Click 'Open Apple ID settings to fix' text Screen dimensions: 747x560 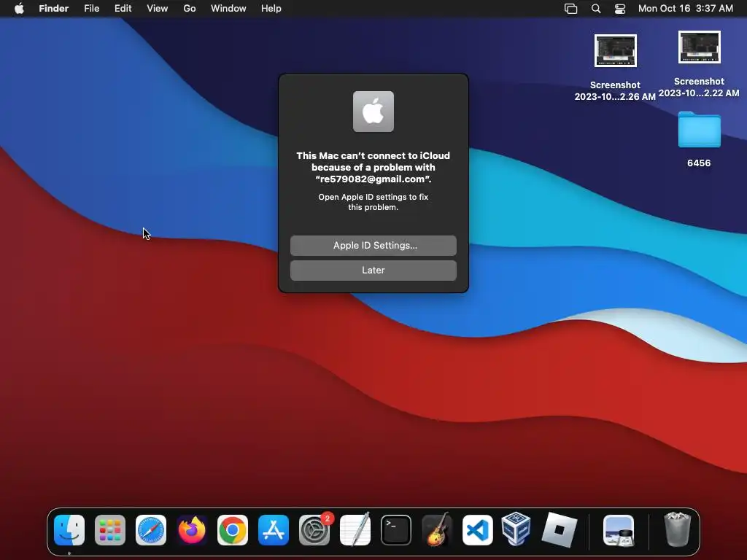pos(373,197)
